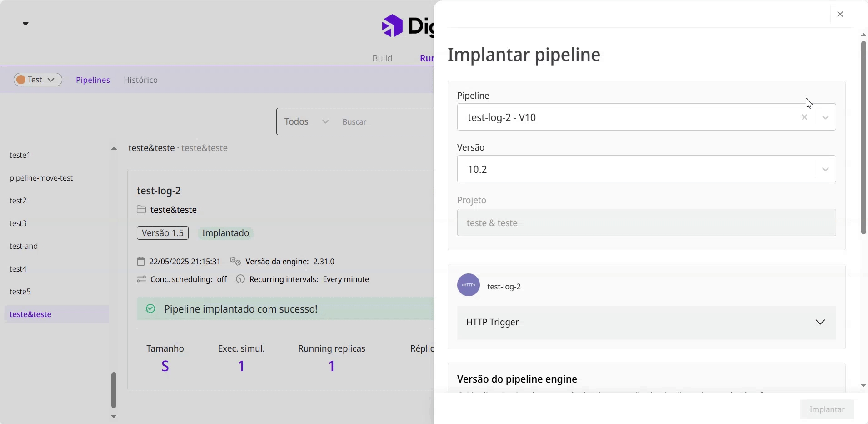Switch to the Histórico tab
The width and height of the screenshot is (868, 424).
(140, 80)
